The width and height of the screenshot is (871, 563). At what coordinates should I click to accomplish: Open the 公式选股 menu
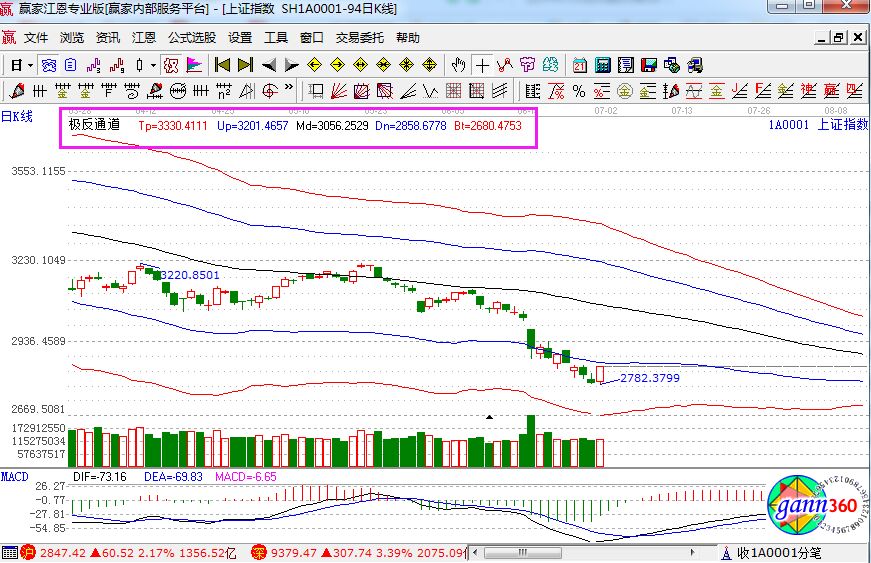(x=191, y=38)
